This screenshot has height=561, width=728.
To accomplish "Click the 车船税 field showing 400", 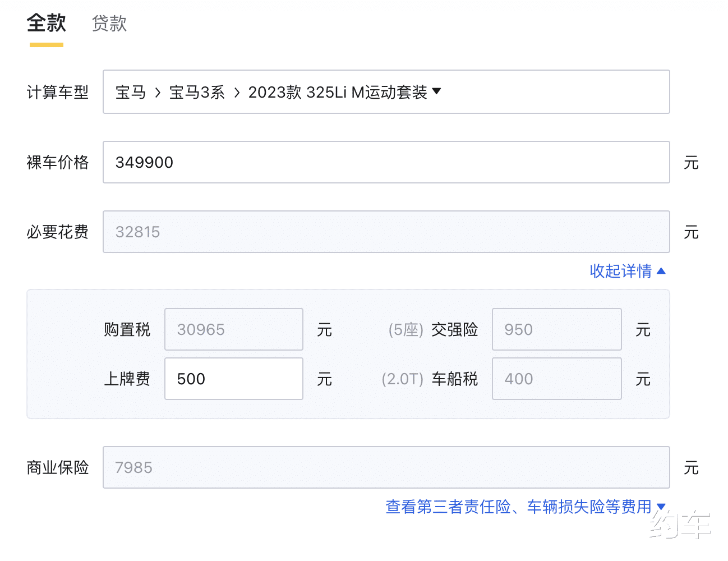I will pyautogui.click(x=557, y=379).
